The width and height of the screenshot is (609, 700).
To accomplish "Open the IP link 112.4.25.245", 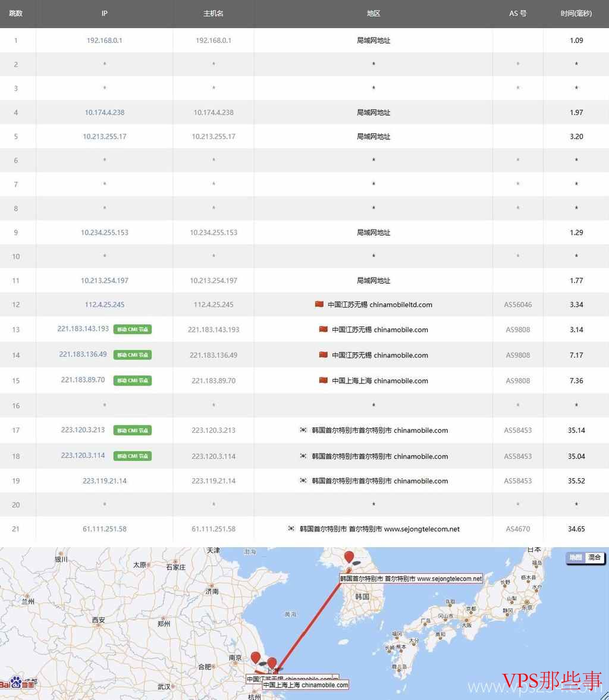I will [105, 305].
